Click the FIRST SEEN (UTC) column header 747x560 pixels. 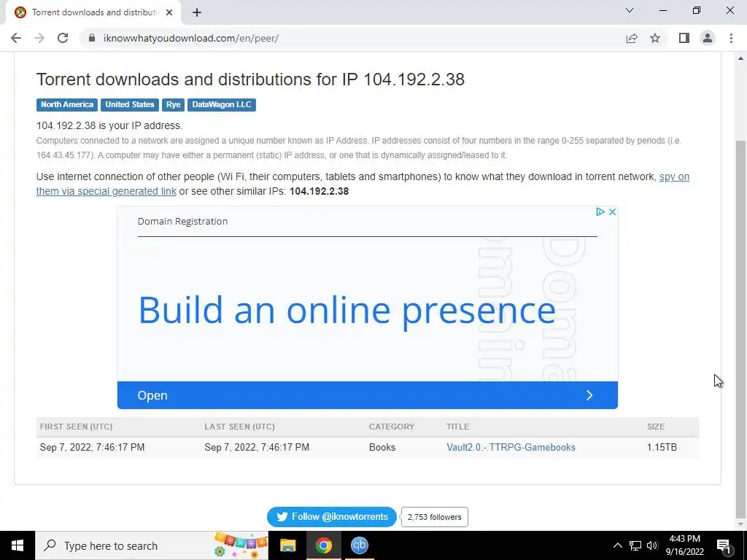[x=76, y=427]
